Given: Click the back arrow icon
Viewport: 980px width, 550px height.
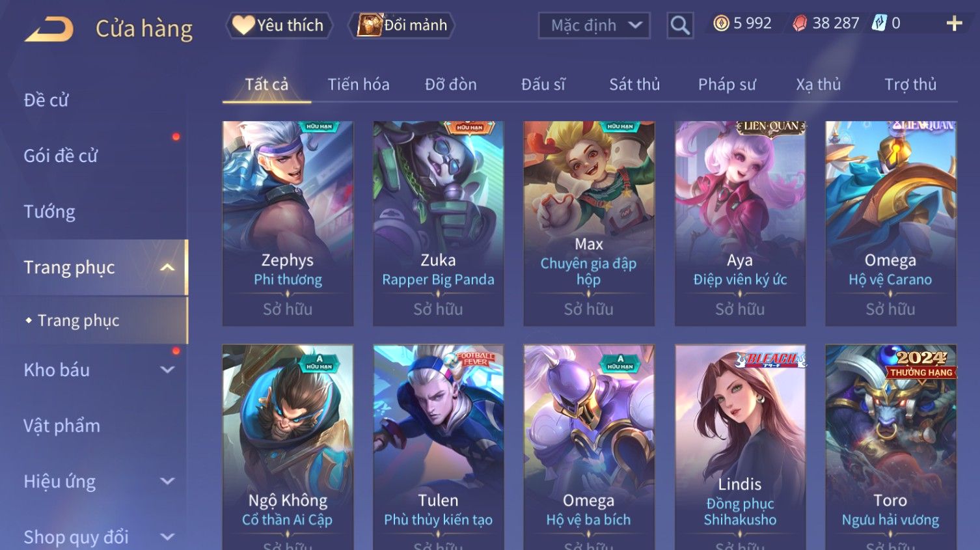Looking at the screenshot, I should point(49,29).
